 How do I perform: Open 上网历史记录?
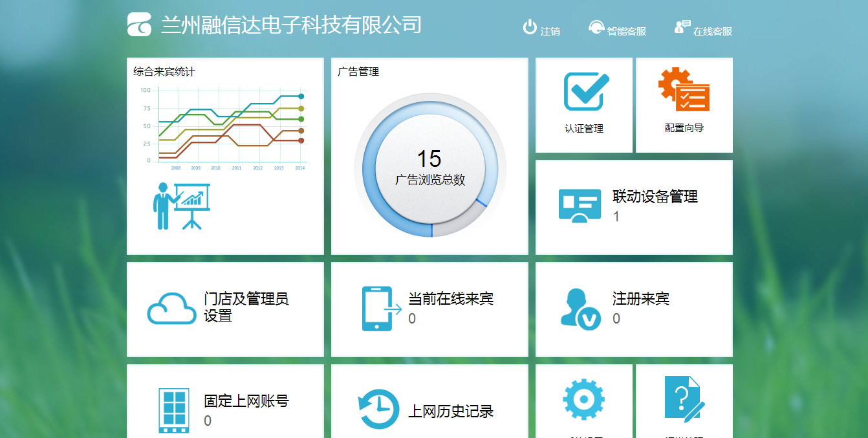click(x=451, y=411)
